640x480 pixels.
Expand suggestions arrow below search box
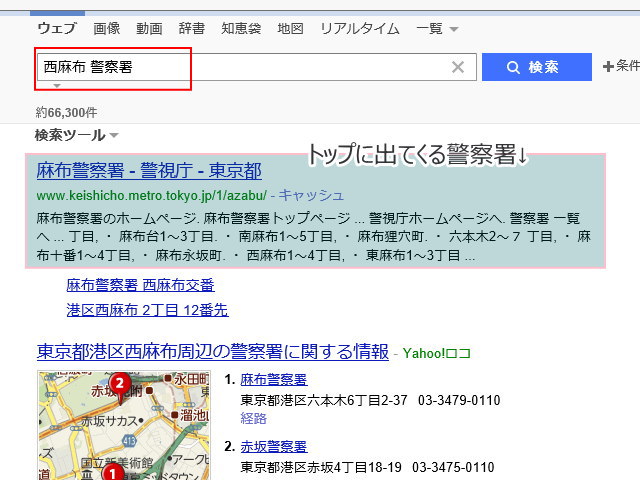pos(56,87)
